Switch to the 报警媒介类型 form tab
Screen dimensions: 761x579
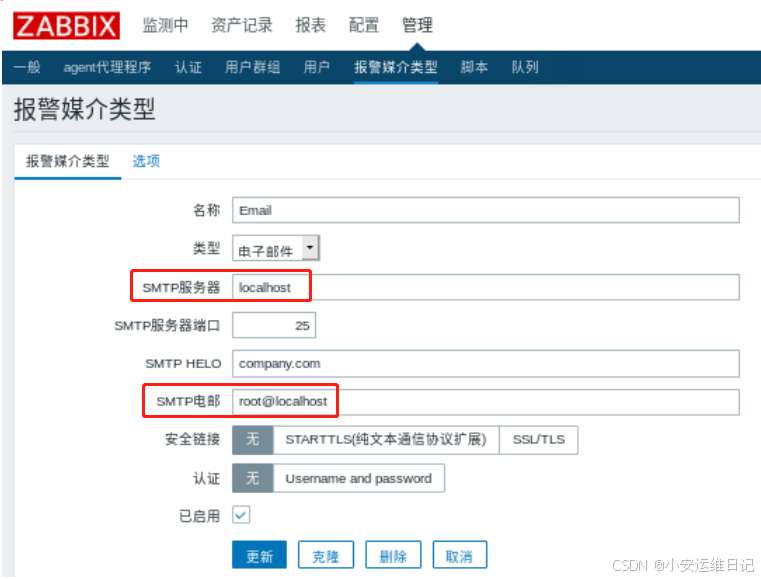pos(67,161)
